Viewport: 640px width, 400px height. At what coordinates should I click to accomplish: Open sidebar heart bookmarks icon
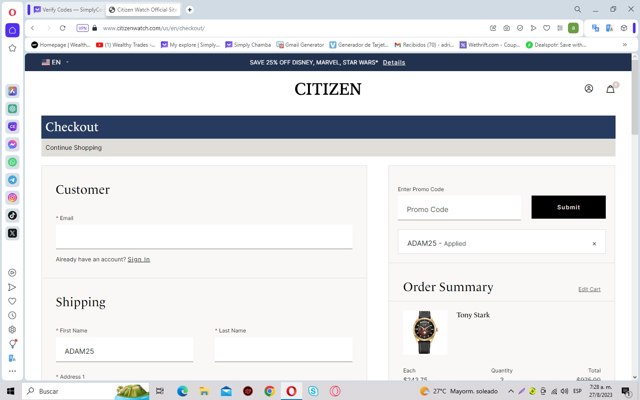coord(12,301)
